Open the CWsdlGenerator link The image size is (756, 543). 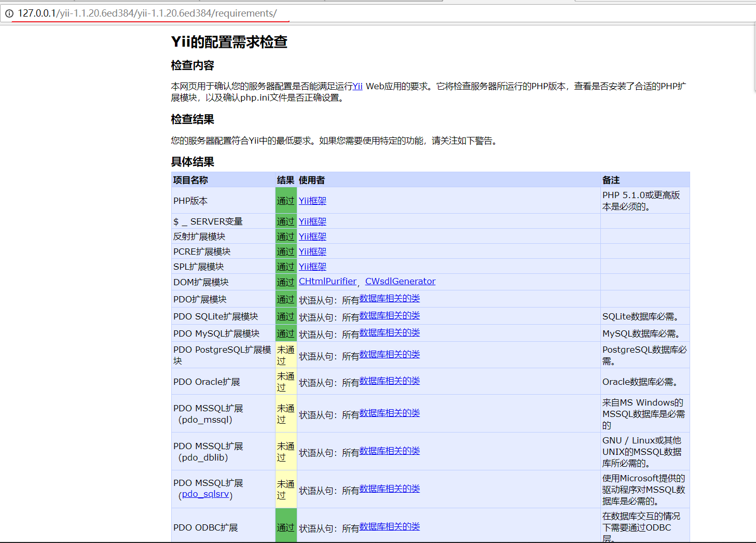(x=400, y=281)
